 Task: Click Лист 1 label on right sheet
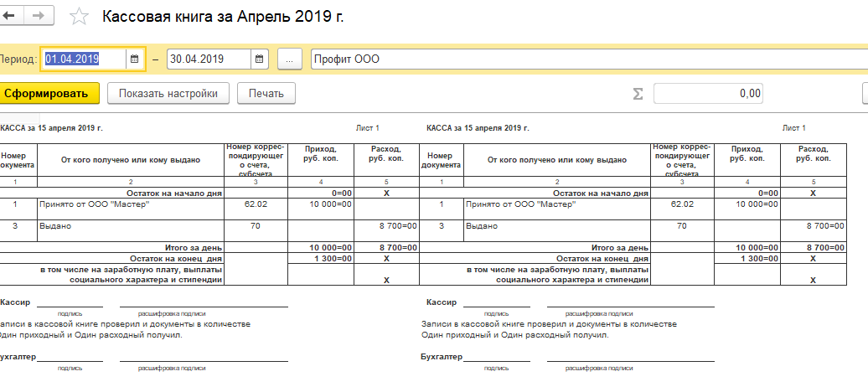(x=793, y=128)
